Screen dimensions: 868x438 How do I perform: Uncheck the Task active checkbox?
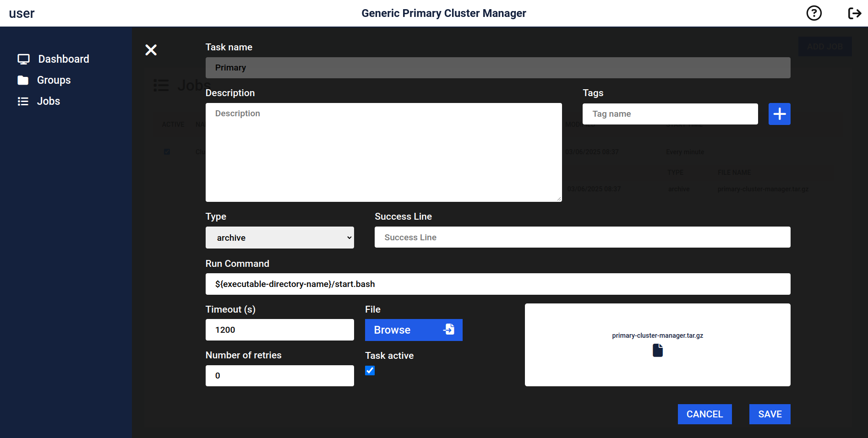pos(370,371)
